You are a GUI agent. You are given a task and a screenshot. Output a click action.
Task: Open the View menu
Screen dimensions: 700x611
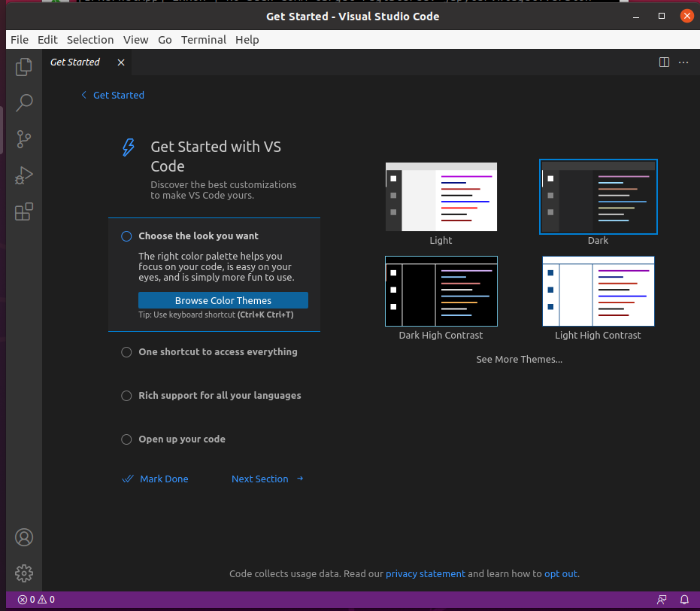coord(135,40)
